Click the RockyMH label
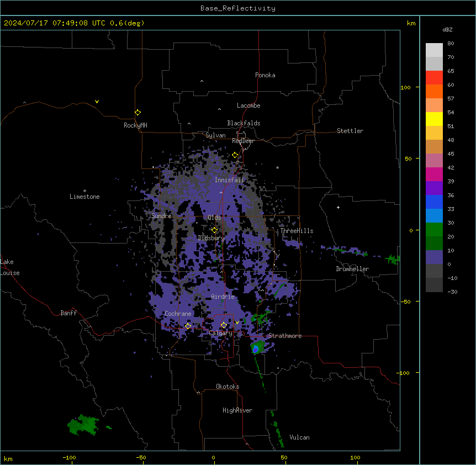476x465 pixels. [135, 125]
